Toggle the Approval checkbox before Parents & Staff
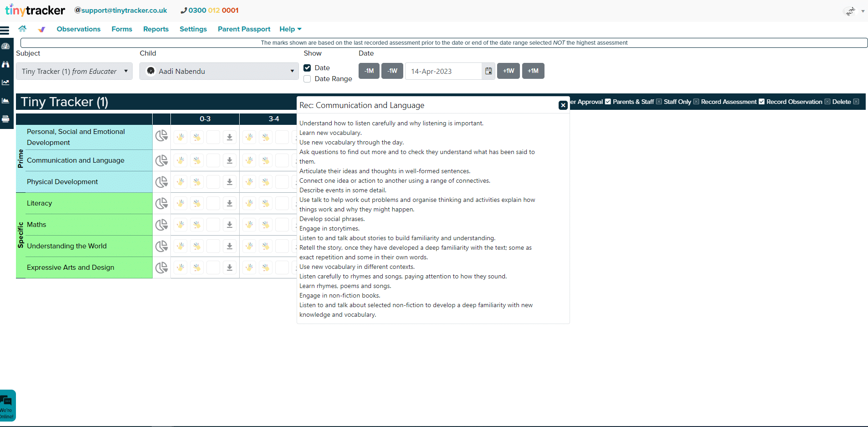This screenshot has width=868, height=427. pyautogui.click(x=608, y=102)
